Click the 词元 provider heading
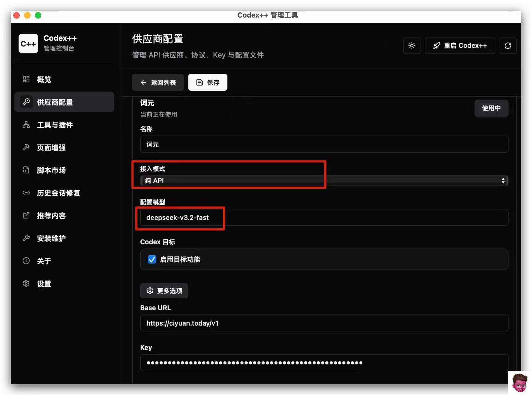The height and width of the screenshot is (395, 532). 147,103
